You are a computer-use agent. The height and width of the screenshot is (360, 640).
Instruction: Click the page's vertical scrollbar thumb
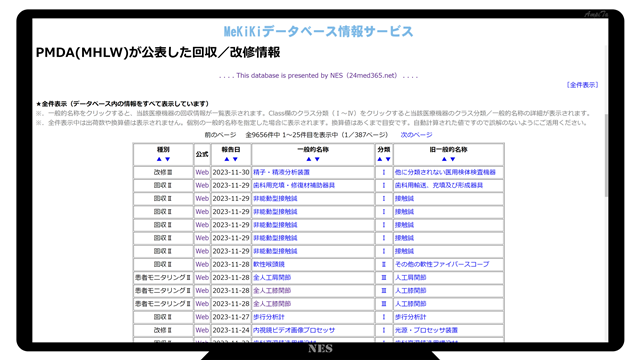coord(606,155)
